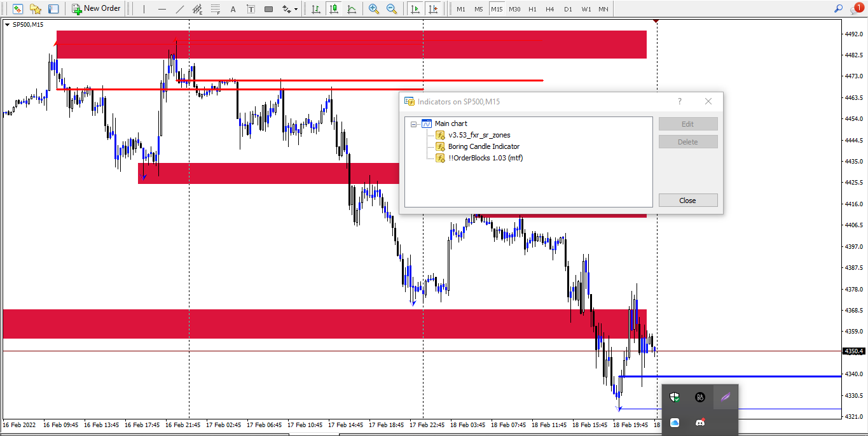The height and width of the screenshot is (436, 868).
Task: Toggle chart auto scroll
Action: pyautogui.click(x=415, y=9)
